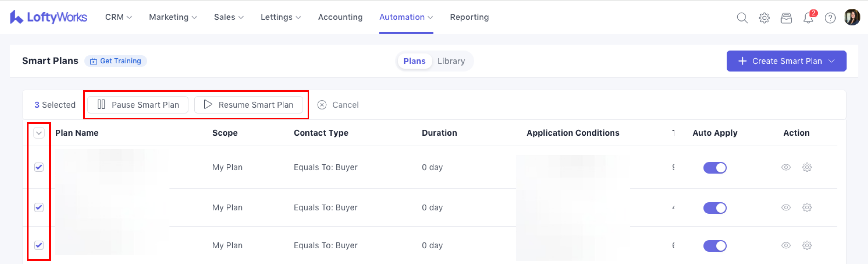Uncheck the second plan's checkbox
Image resolution: width=868 pixels, height=264 pixels.
39,207
